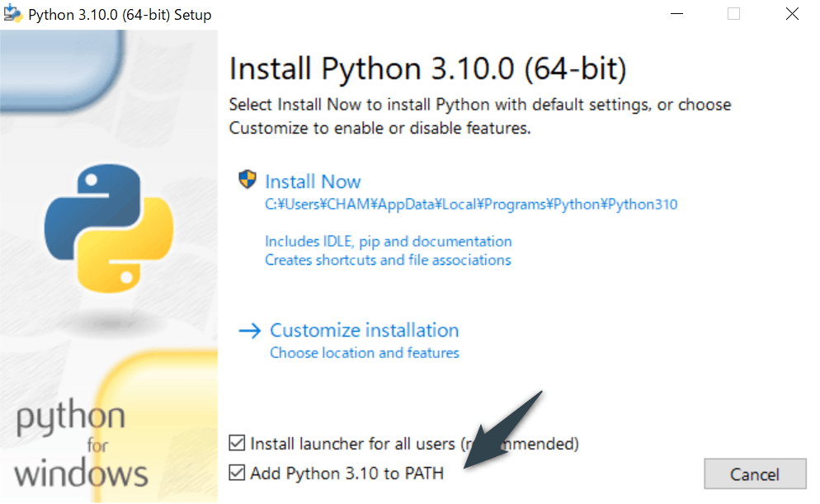Click the blue arrow beside Customize installation
Screen dimensions: 820x504
[x=249, y=331]
